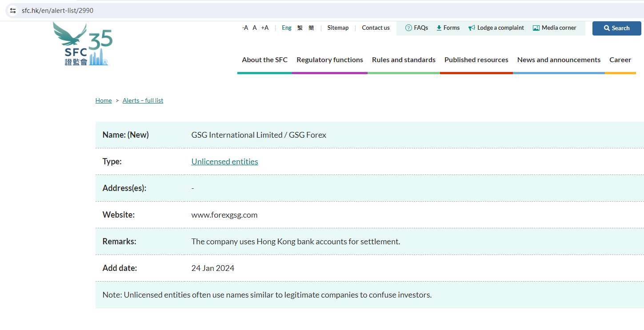
Task: Switch language to Simplified Chinese 簡
Action: 311,28
